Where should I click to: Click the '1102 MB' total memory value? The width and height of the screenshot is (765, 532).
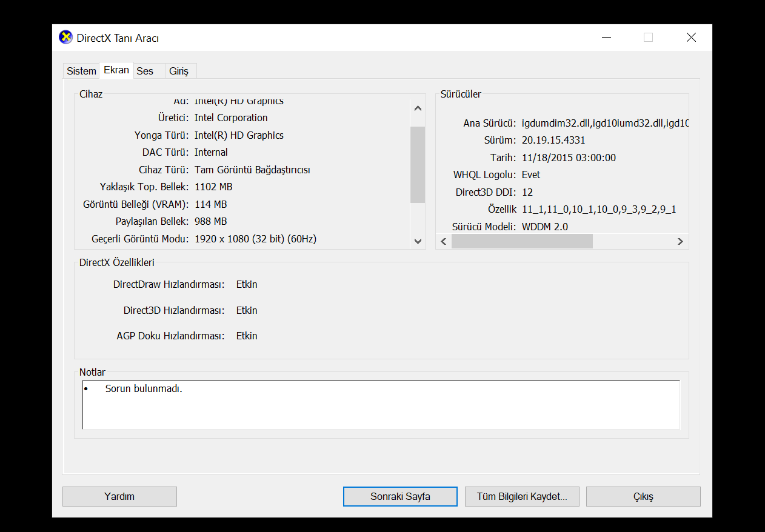tap(213, 187)
